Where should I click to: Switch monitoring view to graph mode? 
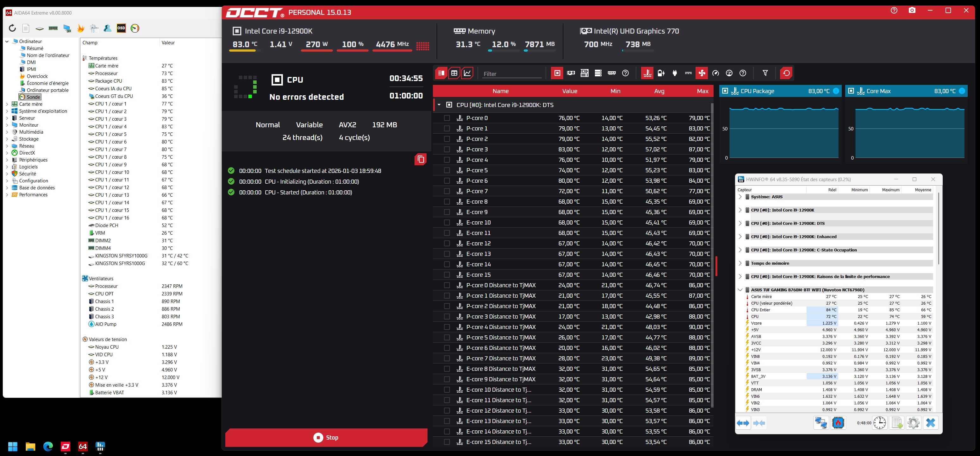coord(468,73)
